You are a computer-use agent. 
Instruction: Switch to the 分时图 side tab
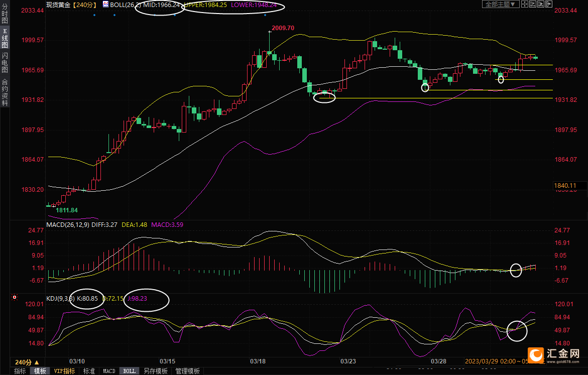click(x=5, y=14)
